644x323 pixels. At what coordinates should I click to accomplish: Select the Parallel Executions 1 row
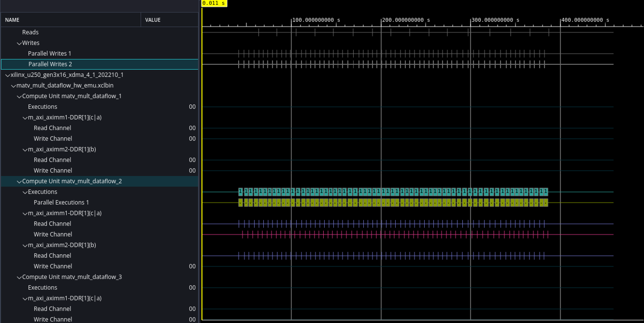[x=100, y=202]
